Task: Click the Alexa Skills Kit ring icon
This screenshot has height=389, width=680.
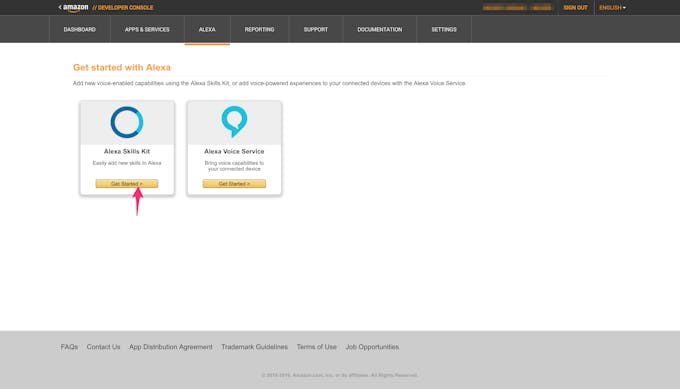Action: coord(127,122)
